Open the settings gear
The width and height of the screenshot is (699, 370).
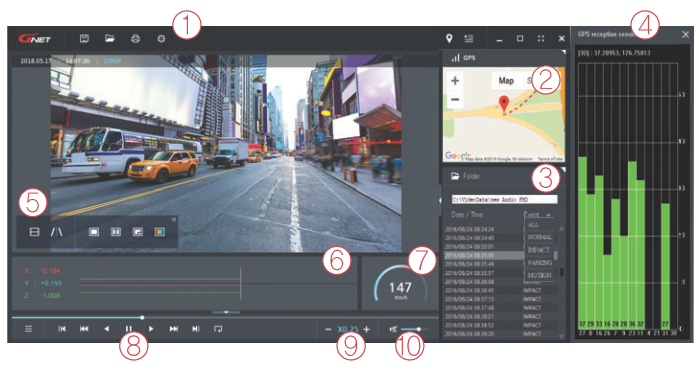point(161,39)
